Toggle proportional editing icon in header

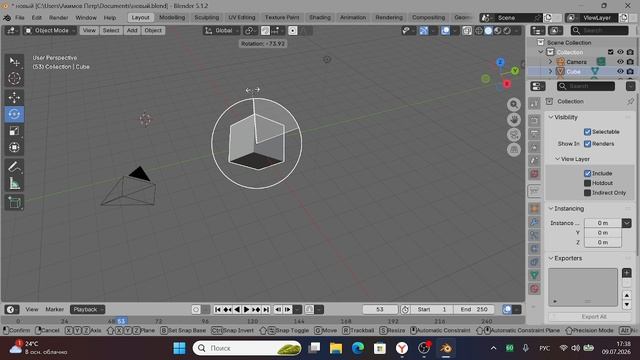tap(293, 31)
